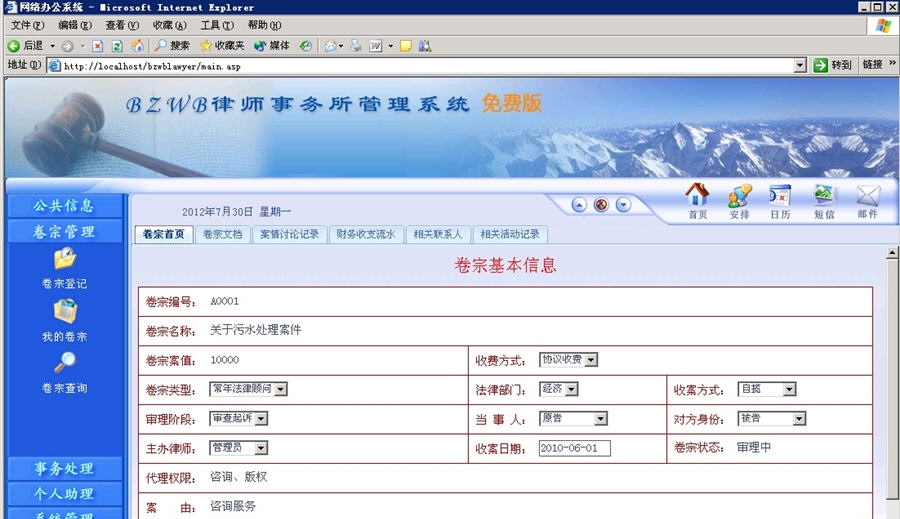This screenshot has height=519, width=900.
Task: Switch to the 案情讨论记录 tab
Action: [x=289, y=234]
